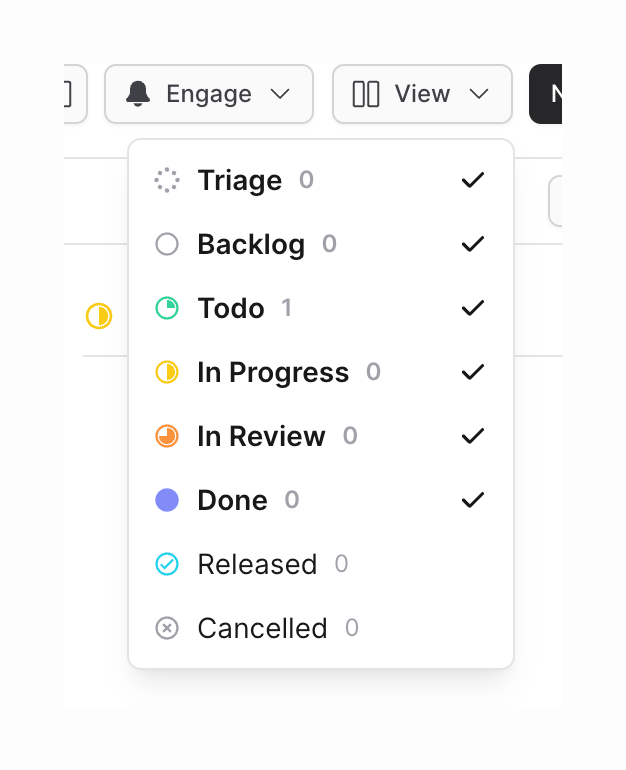Click the partially visible button left of Engage

click(75, 94)
